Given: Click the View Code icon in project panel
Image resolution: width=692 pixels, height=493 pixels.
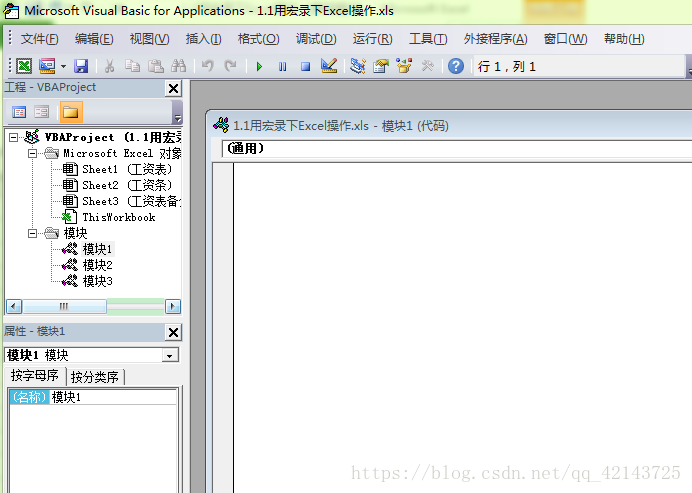Looking at the screenshot, I should [x=19, y=112].
